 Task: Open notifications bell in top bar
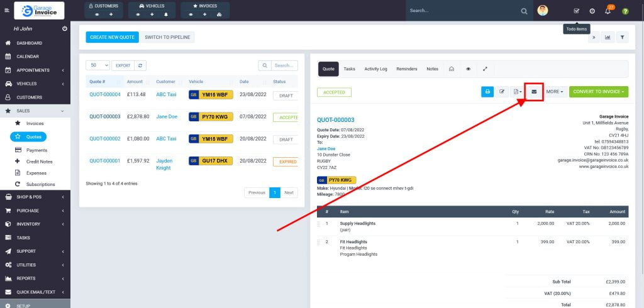pyautogui.click(x=608, y=11)
